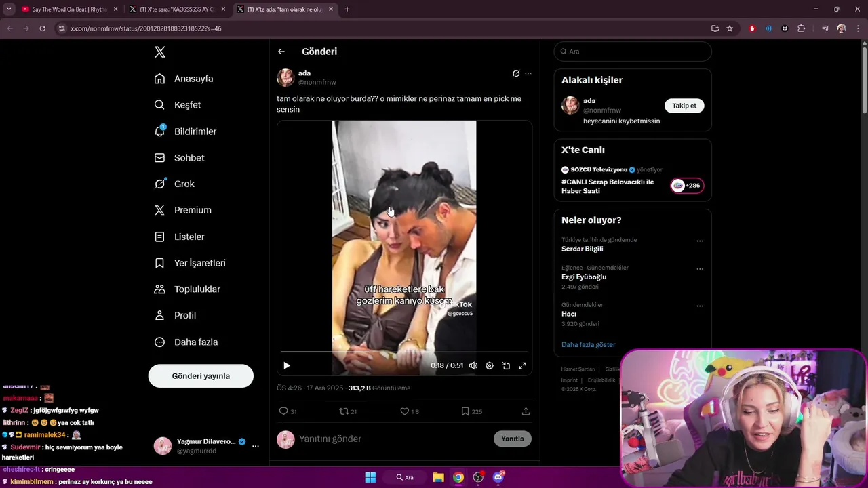868x488 pixels.
Task: Repost the post with 21 reposts
Action: pos(348,411)
